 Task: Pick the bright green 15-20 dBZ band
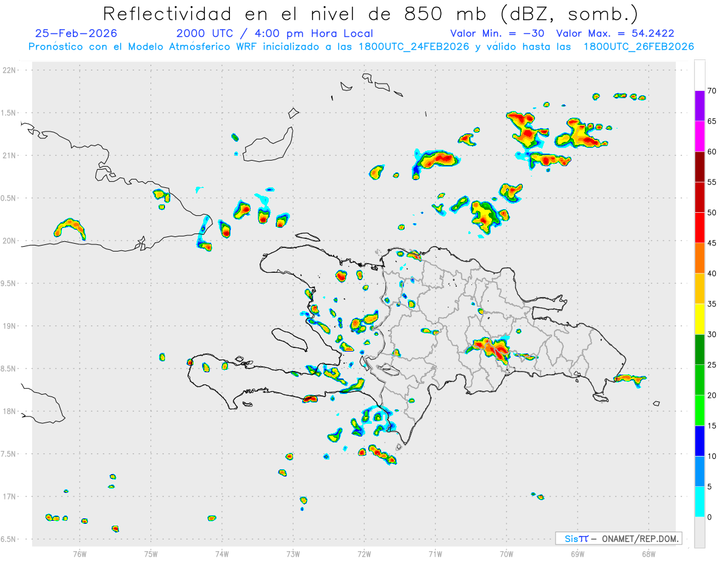tap(699, 410)
